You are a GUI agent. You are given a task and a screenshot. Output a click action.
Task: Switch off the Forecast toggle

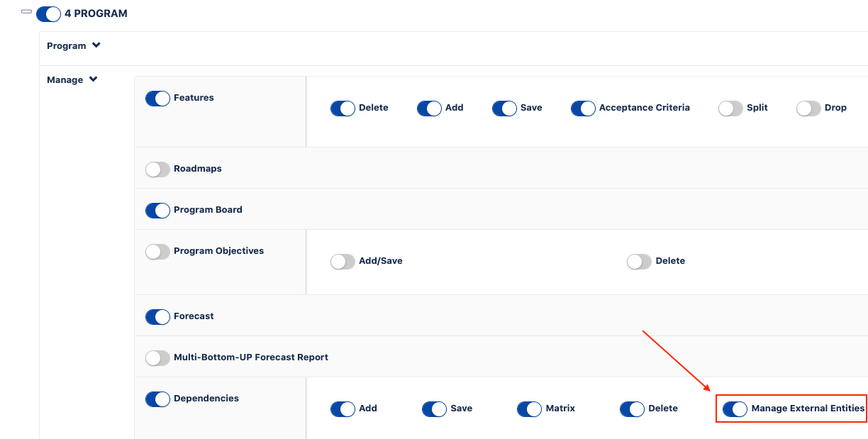click(x=157, y=316)
